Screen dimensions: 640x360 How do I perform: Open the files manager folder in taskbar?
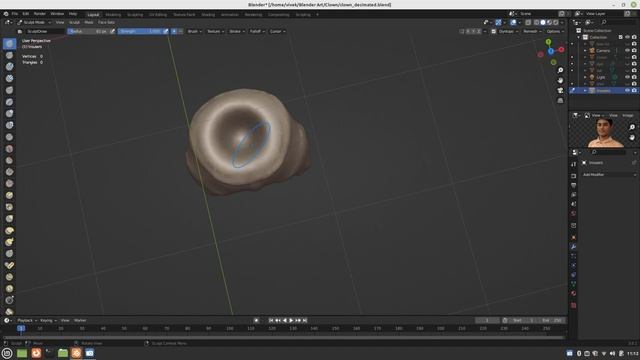(63, 353)
